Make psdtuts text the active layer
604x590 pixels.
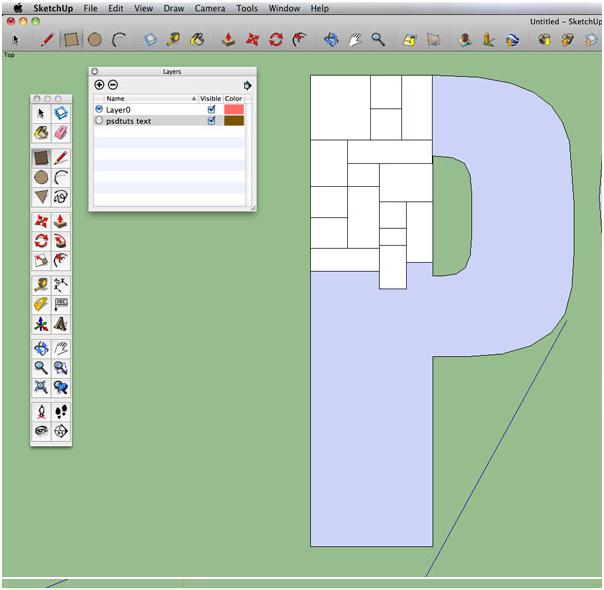point(99,120)
